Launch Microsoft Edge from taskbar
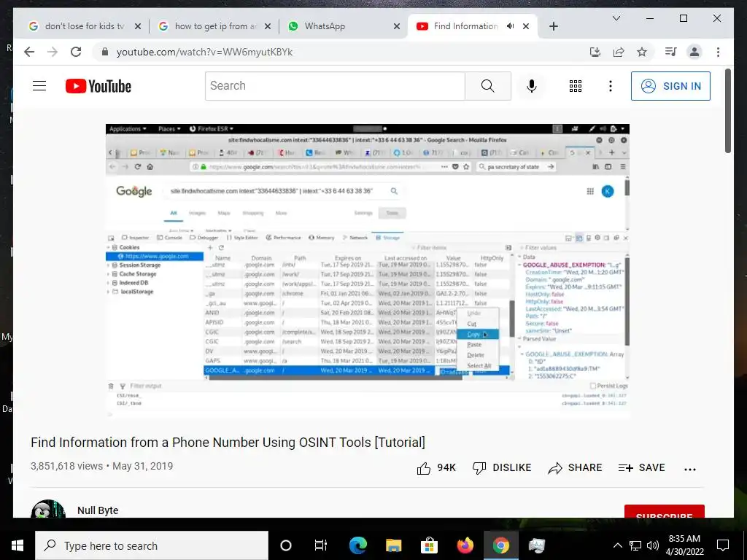The image size is (747, 560). [357, 545]
